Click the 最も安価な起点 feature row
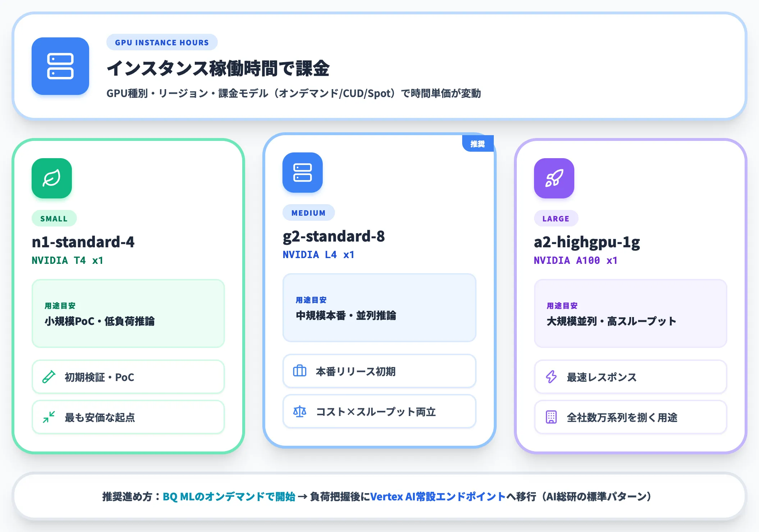759x532 pixels. (128, 417)
